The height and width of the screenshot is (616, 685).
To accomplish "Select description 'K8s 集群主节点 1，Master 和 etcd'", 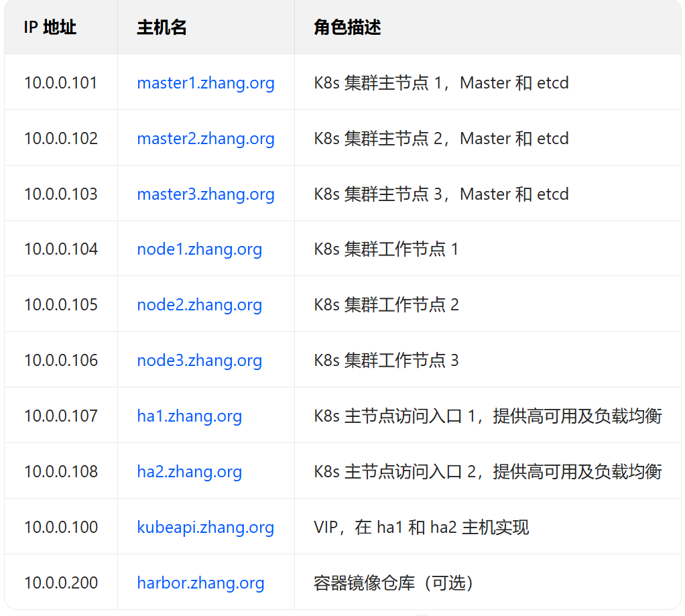I will tap(441, 83).
